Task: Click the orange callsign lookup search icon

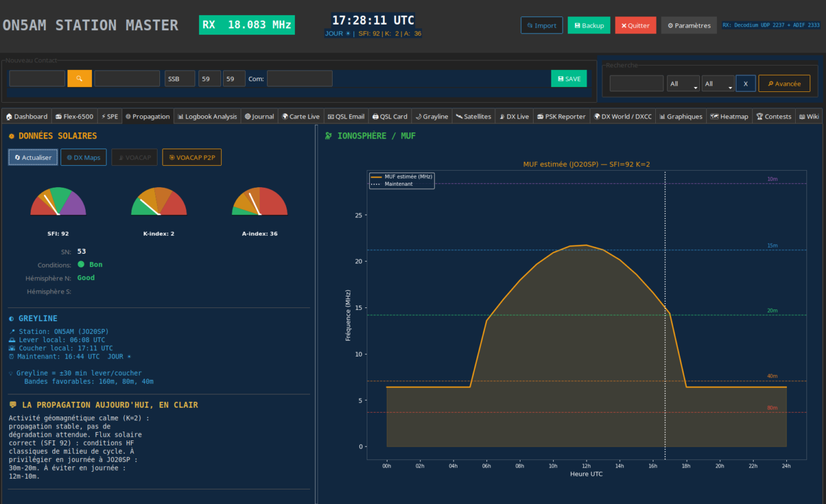Action: point(79,79)
